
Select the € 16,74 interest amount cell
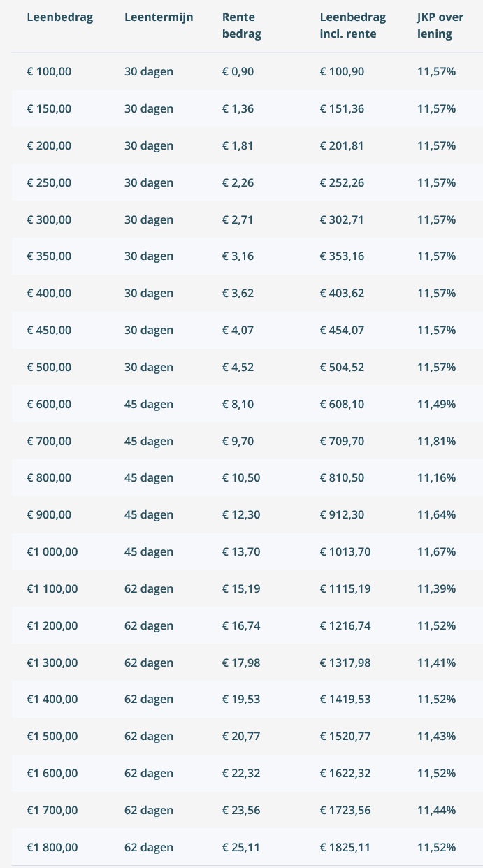coord(241,626)
